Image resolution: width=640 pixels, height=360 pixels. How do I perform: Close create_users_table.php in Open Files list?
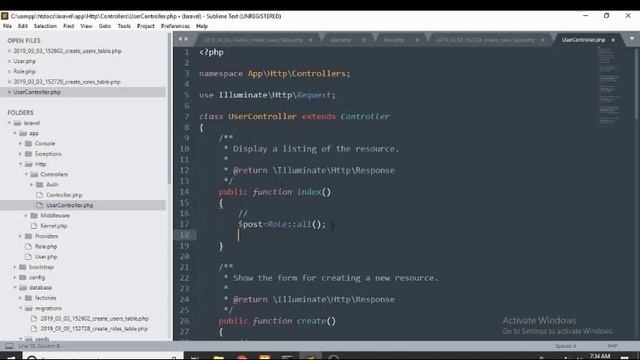pos(9,51)
